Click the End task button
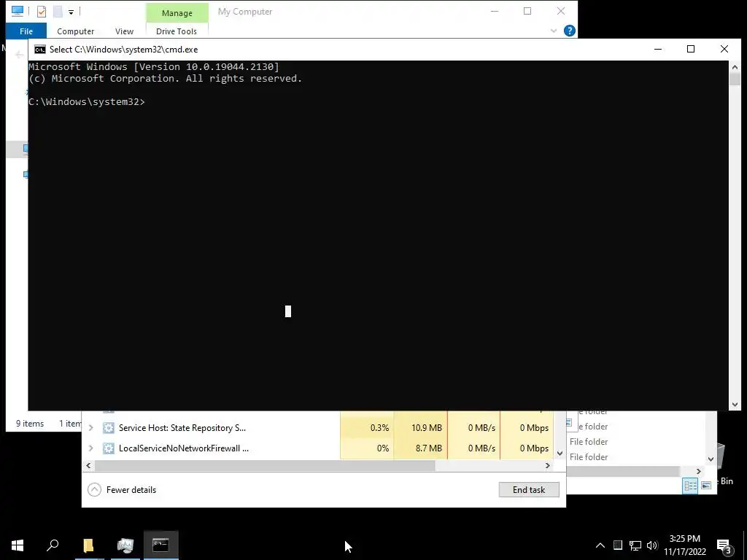Image resolution: width=747 pixels, height=560 pixels. click(529, 489)
